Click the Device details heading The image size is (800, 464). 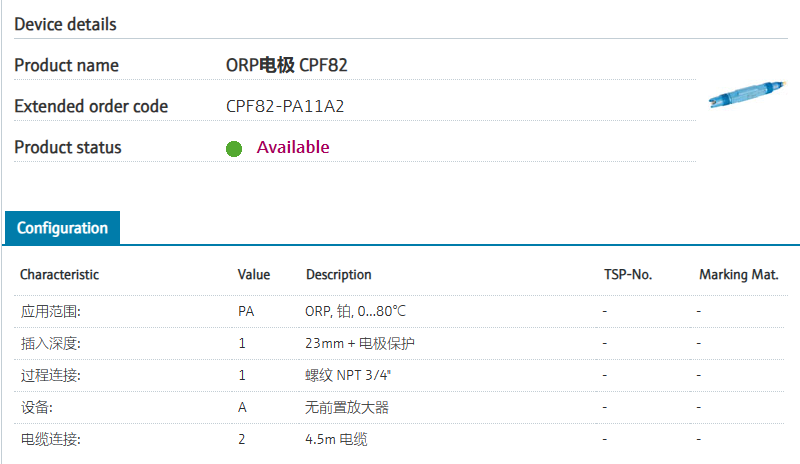65,24
